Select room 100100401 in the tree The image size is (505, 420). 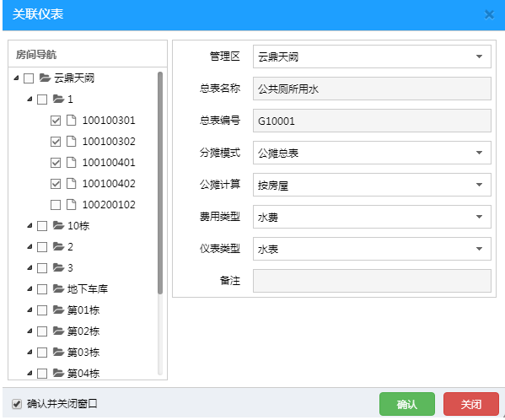coord(109,162)
